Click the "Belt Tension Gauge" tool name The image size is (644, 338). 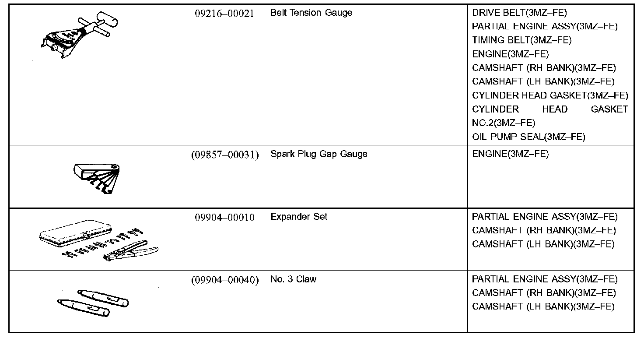pos(311,13)
